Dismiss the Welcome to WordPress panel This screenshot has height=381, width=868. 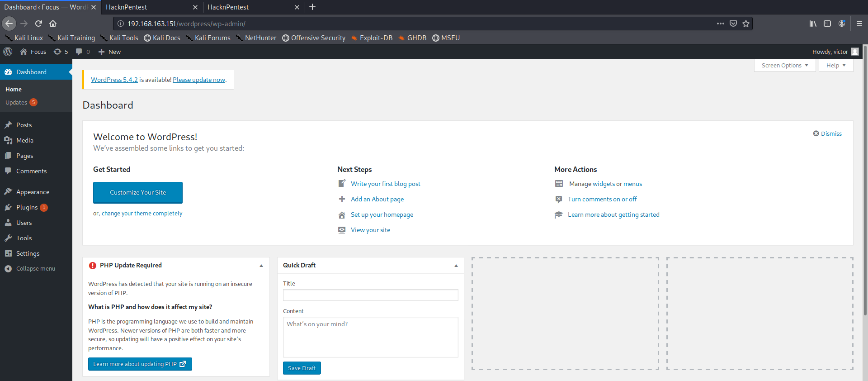click(x=827, y=133)
